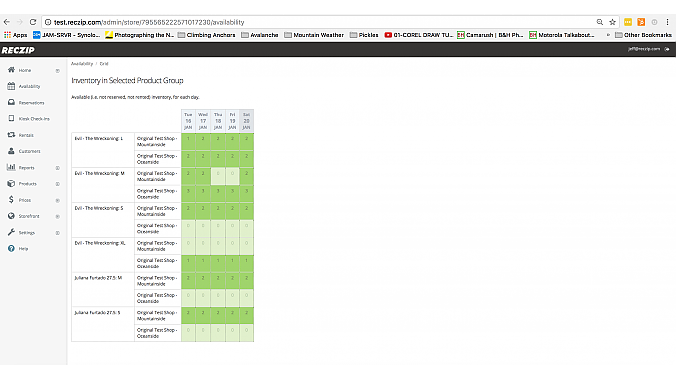This screenshot has height=380, width=676.
Task: Bookmark this page with star icon
Action: [x=612, y=22]
